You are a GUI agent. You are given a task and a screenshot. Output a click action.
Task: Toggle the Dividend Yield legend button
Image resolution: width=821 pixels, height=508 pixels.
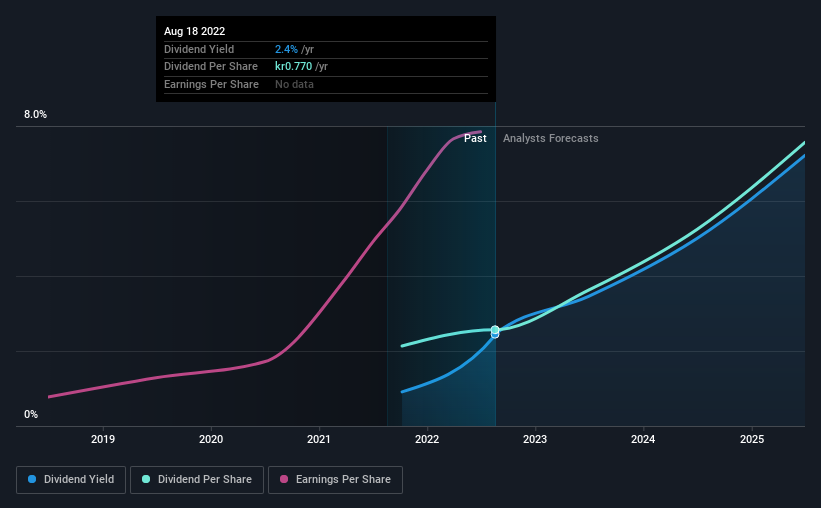[71, 480]
